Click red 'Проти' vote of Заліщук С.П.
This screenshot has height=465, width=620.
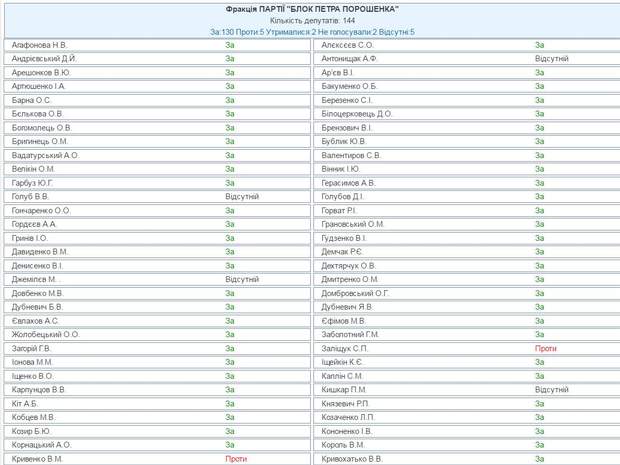point(545,348)
